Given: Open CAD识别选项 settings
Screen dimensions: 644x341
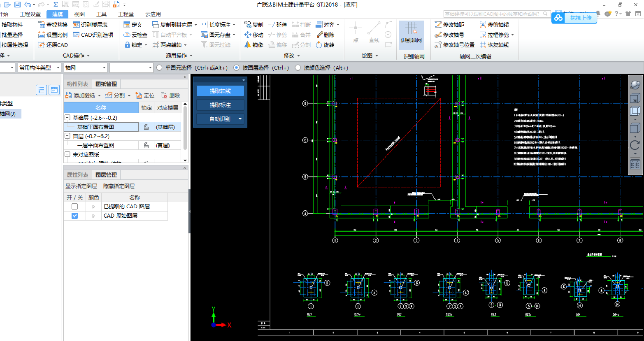Looking at the screenshot, I should pos(93,35).
